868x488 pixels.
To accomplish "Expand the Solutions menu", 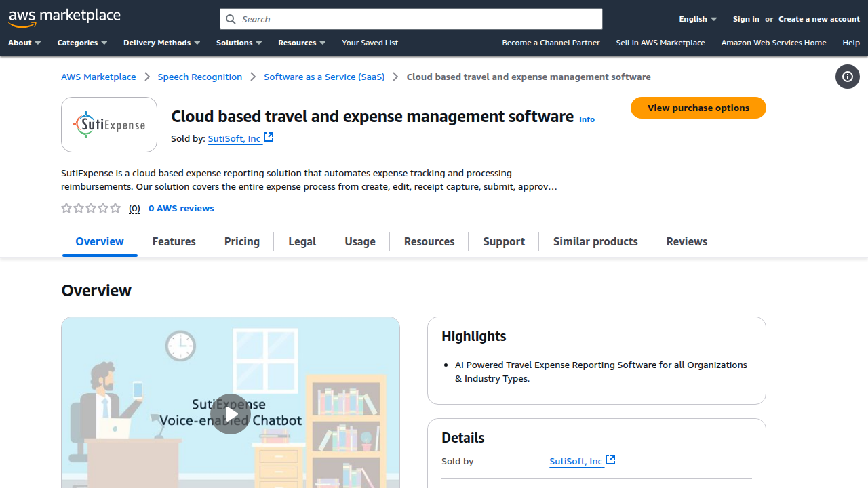I will coord(239,43).
